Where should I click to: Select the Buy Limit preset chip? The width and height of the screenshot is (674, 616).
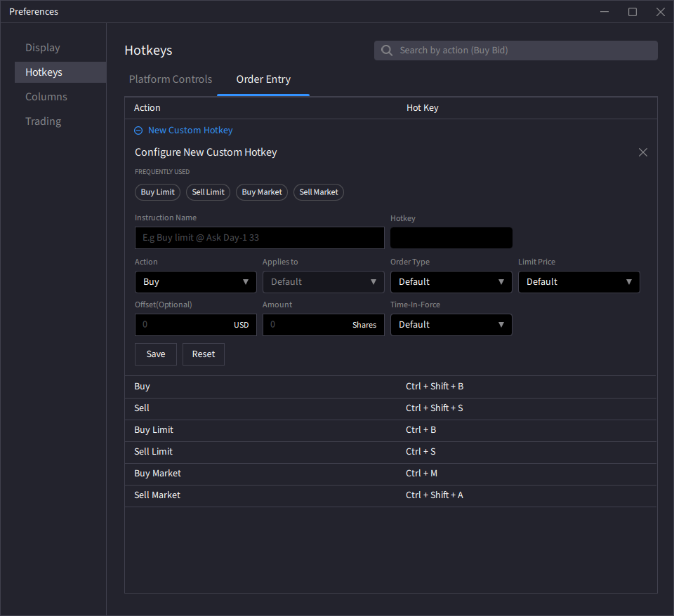point(157,192)
